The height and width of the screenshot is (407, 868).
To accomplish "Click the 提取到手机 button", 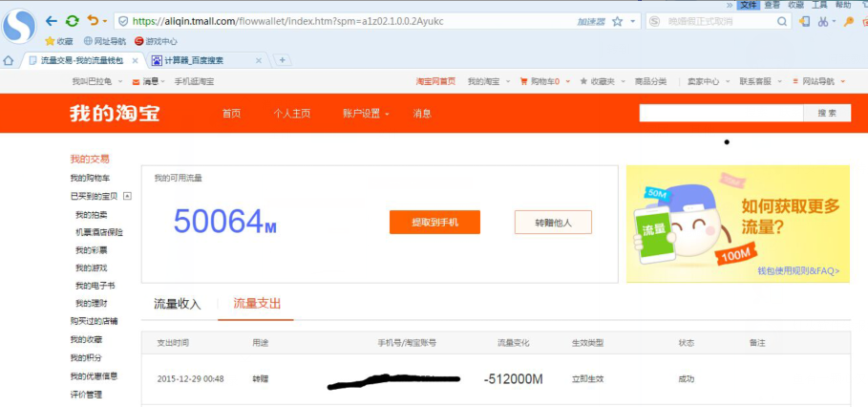I will 434,222.
